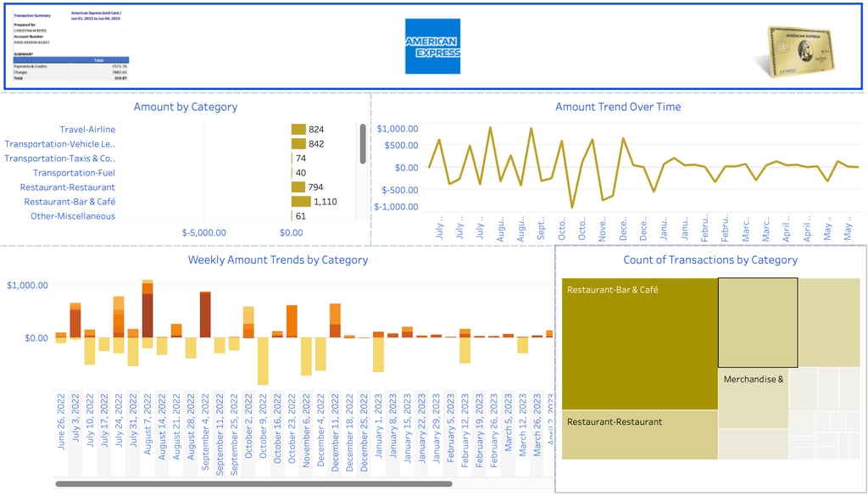The width and height of the screenshot is (868, 496).
Task: Click the gold bar valued 824
Action: coord(298,130)
